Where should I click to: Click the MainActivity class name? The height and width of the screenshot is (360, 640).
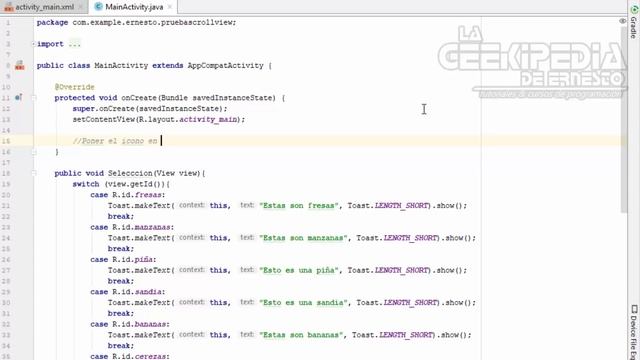[x=121, y=65]
